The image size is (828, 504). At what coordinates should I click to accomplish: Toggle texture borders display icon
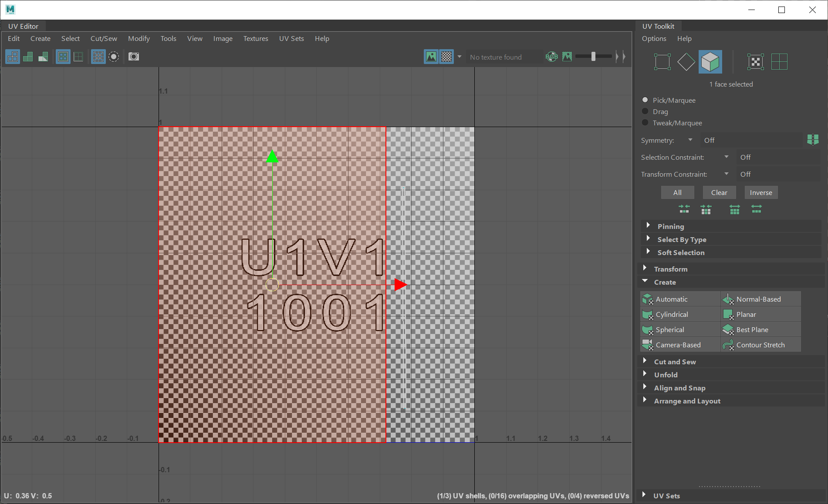coord(63,57)
